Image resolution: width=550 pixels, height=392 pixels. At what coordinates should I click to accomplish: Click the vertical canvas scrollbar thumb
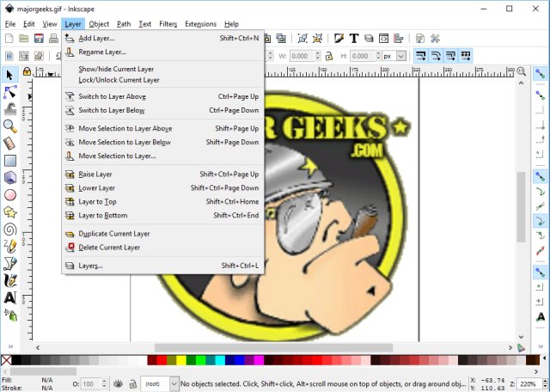pos(522,207)
